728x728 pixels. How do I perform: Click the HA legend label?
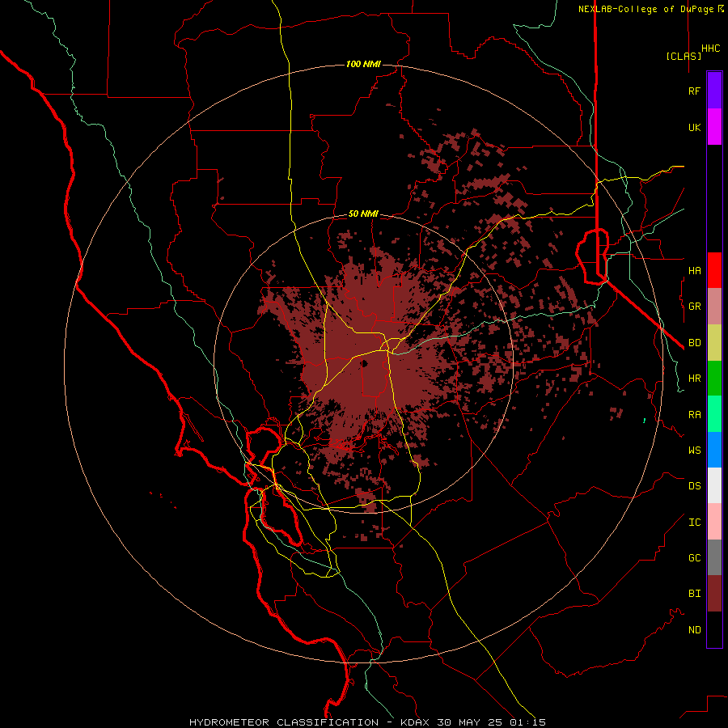click(694, 270)
